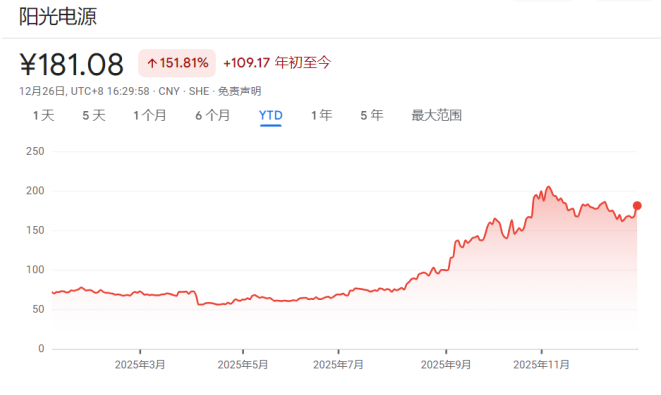
Task: Click the 2025年11月 axis label
Action: pos(541,365)
